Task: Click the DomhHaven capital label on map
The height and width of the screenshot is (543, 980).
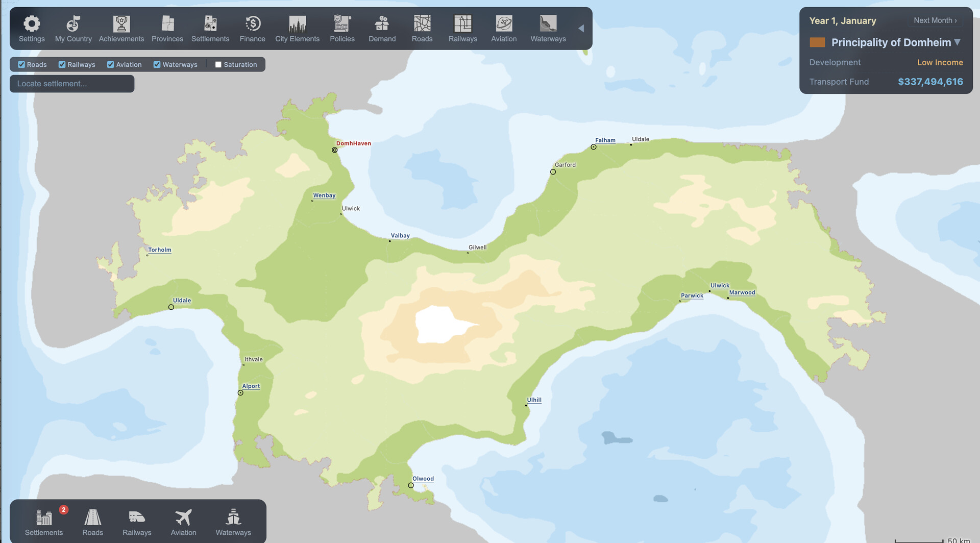Action: (353, 143)
